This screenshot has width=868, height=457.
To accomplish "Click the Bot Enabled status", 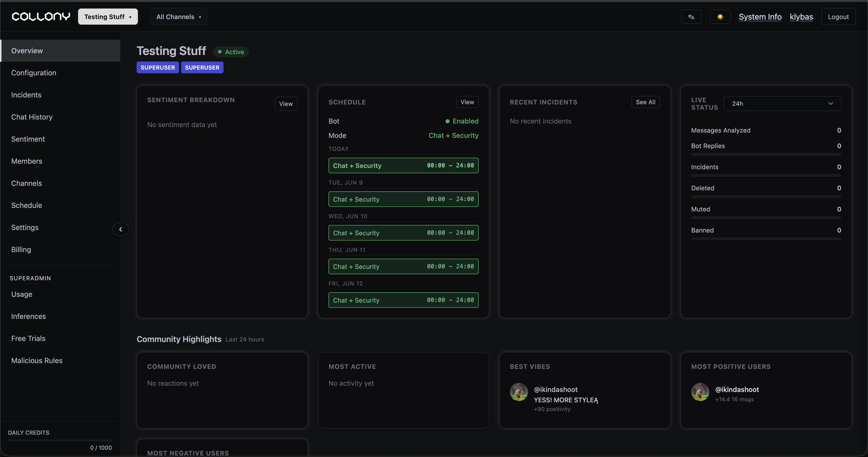I will coord(462,121).
